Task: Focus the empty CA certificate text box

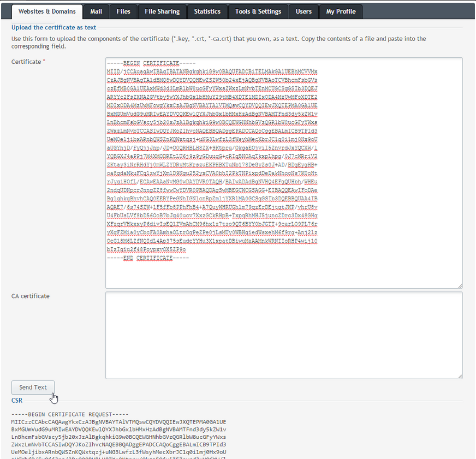Action: pyautogui.click(x=284, y=335)
